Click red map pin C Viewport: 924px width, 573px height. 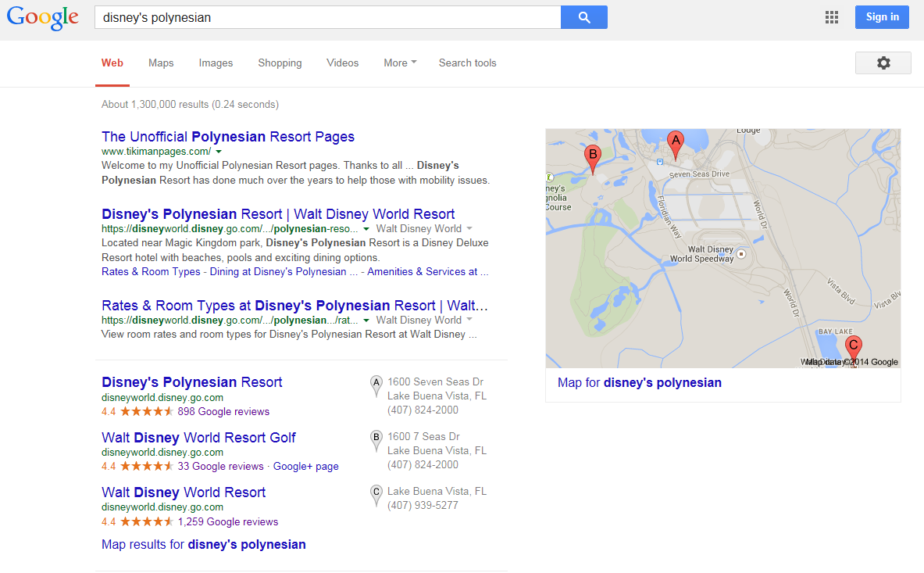click(853, 349)
